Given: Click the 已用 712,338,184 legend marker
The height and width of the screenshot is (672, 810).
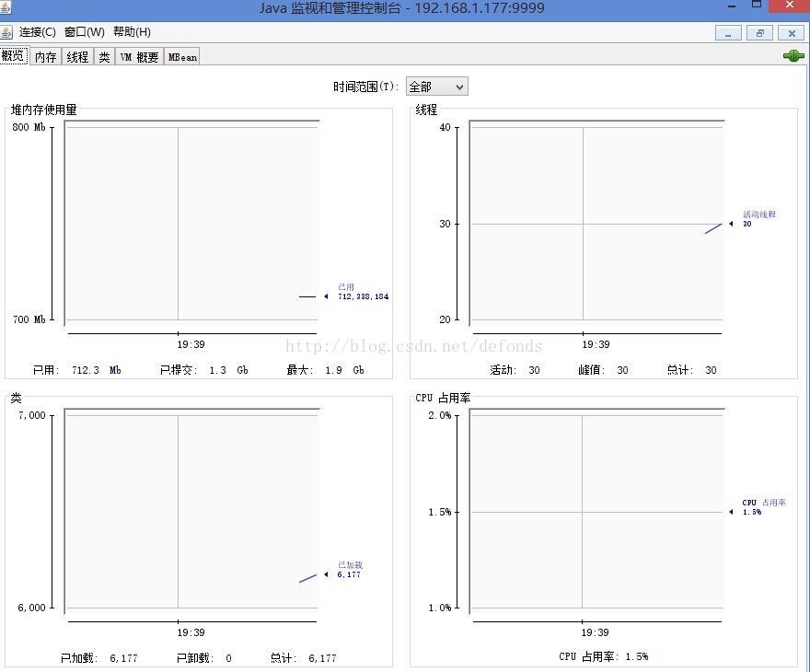Looking at the screenshot, I should coord(326,296).
